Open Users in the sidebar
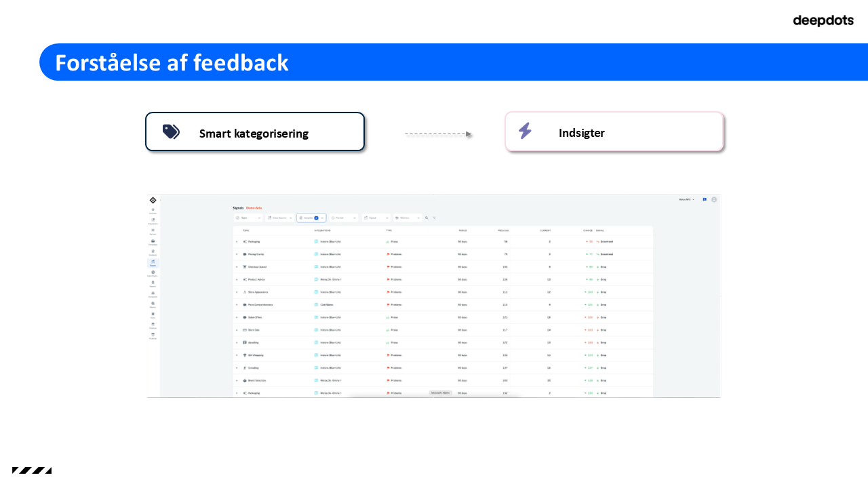Screen dimensions: 868x488 point(153,315)
